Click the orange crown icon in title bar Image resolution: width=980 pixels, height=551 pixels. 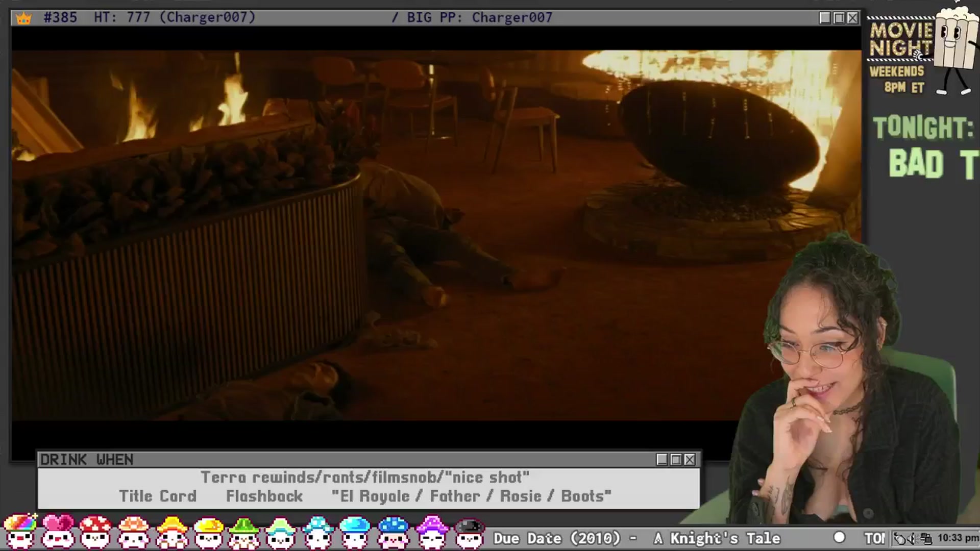click(23, 18)
